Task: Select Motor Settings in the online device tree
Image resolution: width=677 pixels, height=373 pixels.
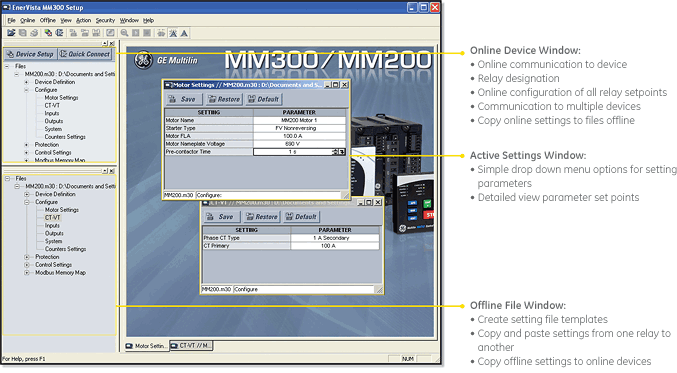Action: coord(61,98)
